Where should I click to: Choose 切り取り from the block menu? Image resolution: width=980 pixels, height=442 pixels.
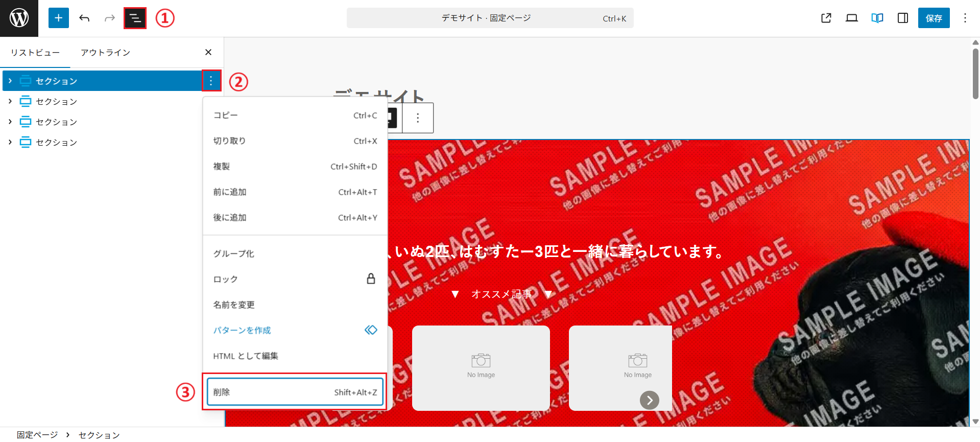pos(295,141)
